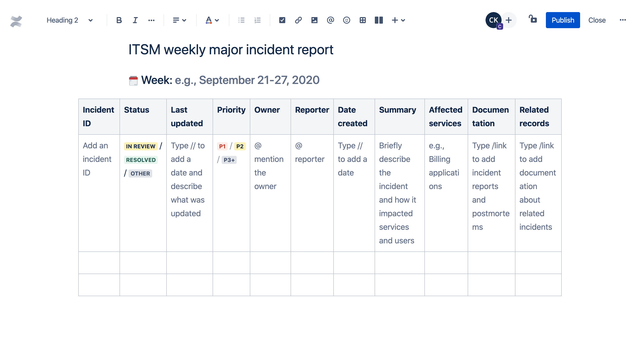Toggle the column layout icon
The height and width of the screenshot is (355, 644).
(x=379, y=20)
